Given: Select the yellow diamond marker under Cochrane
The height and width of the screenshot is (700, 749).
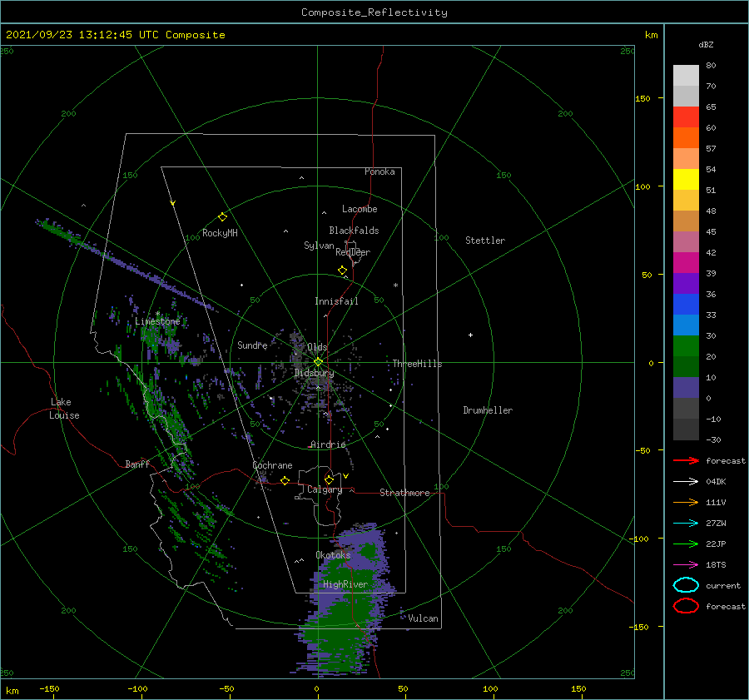Looking at the screenshot, I should click(285, 481).
